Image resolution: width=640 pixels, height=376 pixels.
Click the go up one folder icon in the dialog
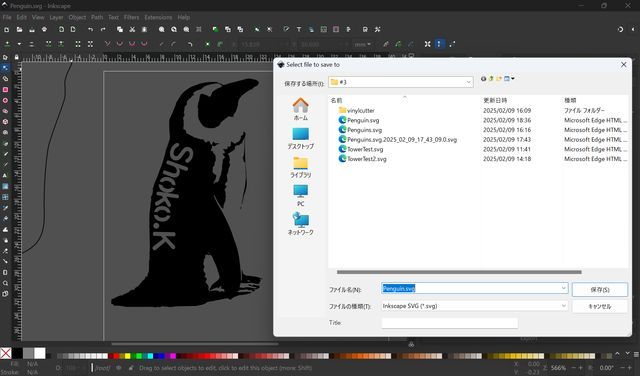click(x=491, y=78)
